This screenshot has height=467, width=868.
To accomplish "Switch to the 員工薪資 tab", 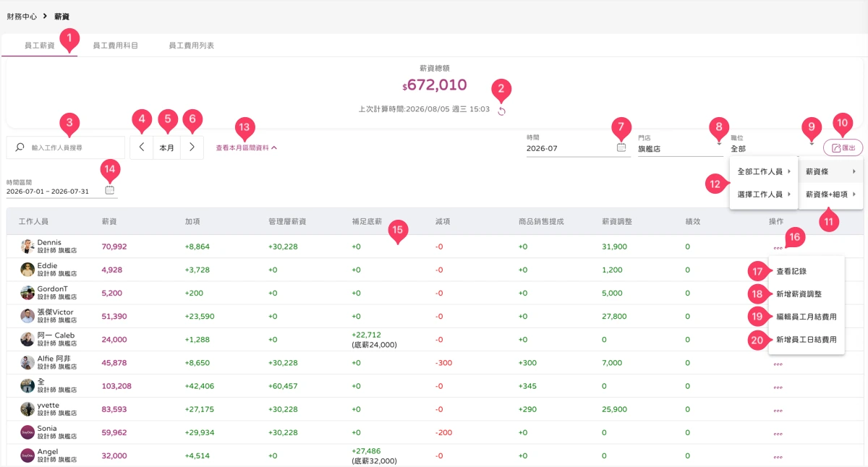I will pyautogui.click(x=39, y=45).
